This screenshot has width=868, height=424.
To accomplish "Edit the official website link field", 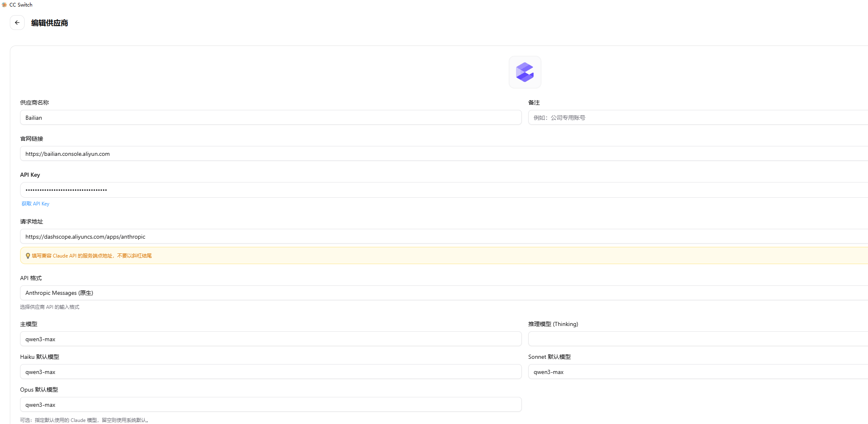I will point(444,154).
